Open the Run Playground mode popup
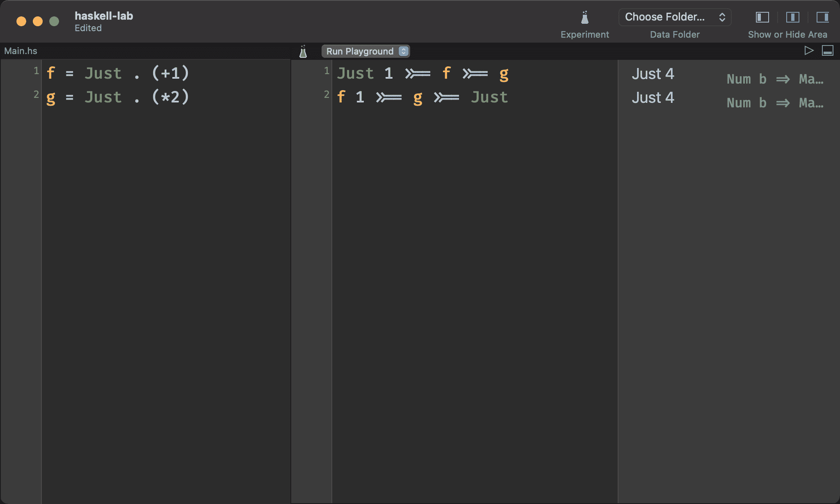 point(365,51)
